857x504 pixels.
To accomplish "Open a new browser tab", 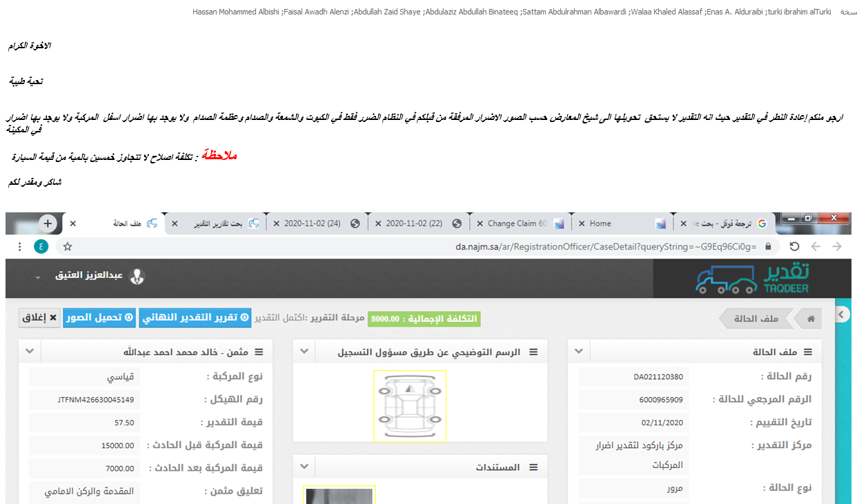I will point(48,223).
